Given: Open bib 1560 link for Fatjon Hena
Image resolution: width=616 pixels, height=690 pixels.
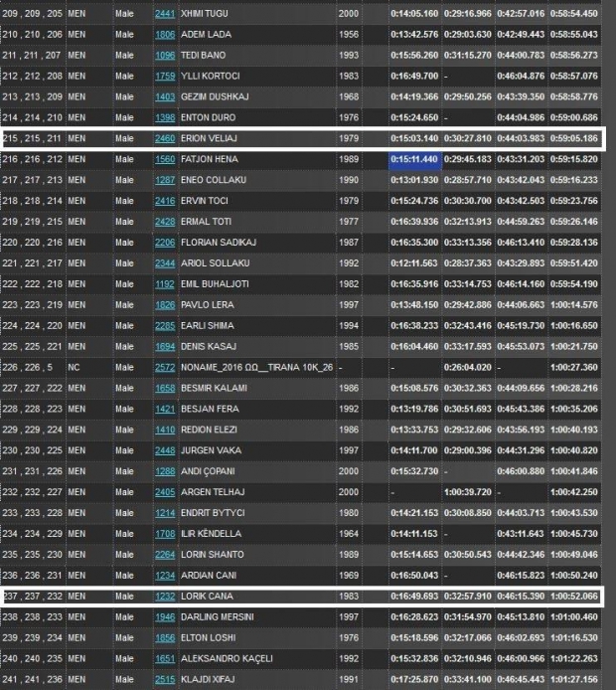Looking at the screenshot, I should click(x=165, y=158).
